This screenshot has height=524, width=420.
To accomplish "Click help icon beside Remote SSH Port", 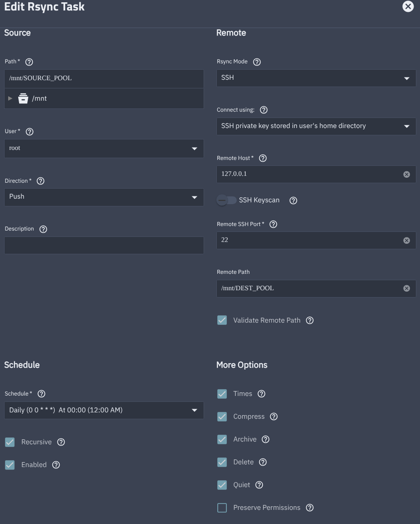I will pos(274,225).
